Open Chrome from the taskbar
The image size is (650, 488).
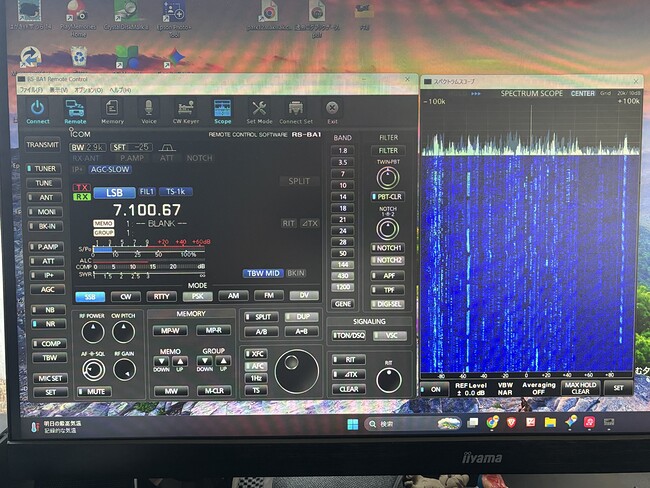(492, 422)
